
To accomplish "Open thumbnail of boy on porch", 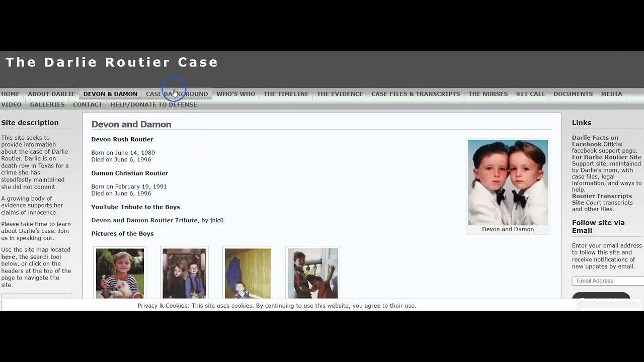I will [312, 274].
